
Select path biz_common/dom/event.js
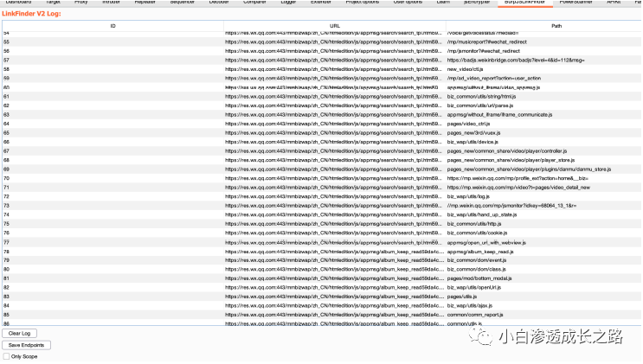pos(477,260)
